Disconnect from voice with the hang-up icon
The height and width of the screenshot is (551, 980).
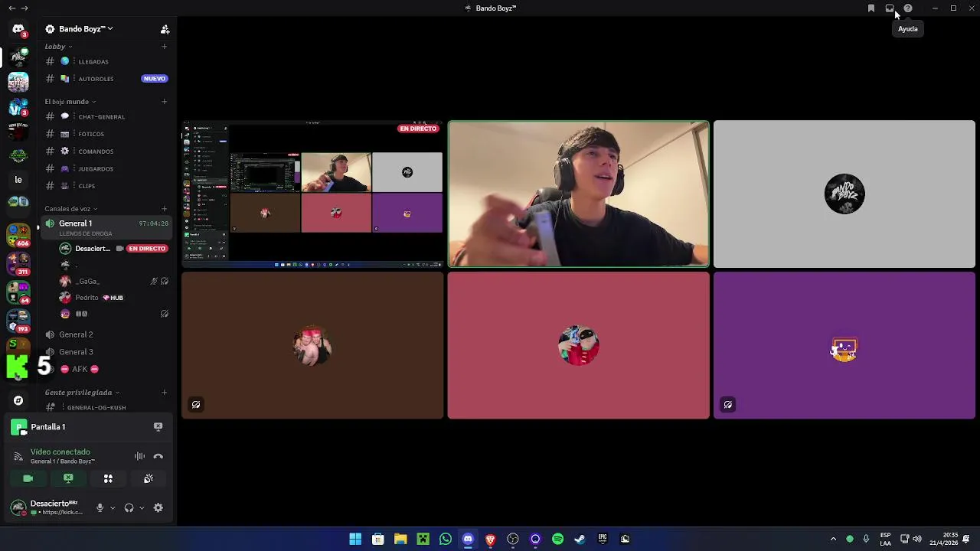tap(158, 456)
